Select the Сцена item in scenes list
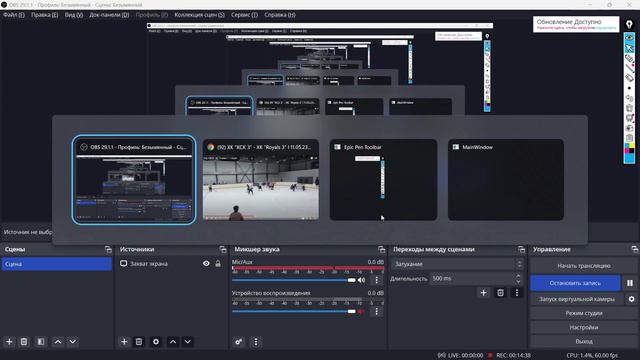 (56, 264)
